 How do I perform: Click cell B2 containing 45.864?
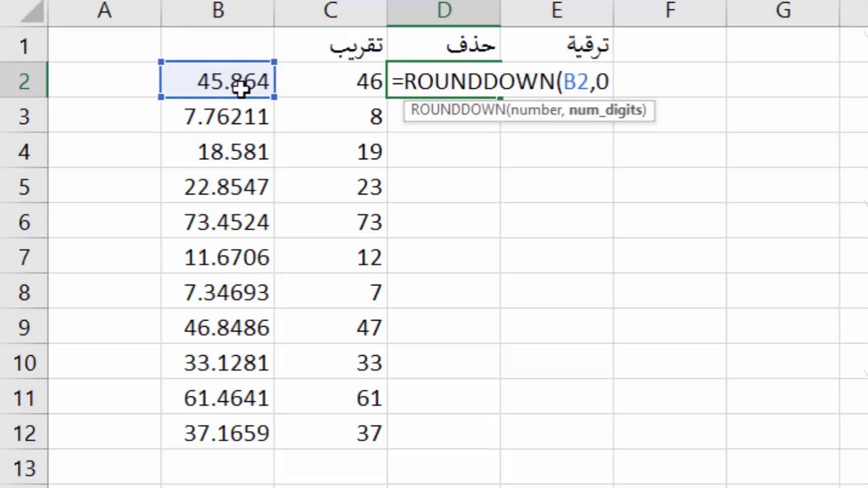pyautogui.click(x=218, y=81)
